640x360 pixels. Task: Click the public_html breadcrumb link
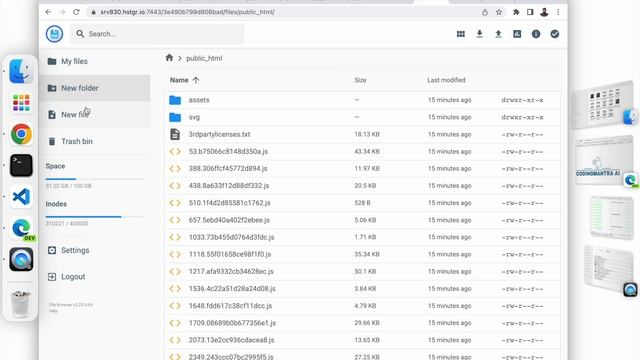(x=204, y=58)
